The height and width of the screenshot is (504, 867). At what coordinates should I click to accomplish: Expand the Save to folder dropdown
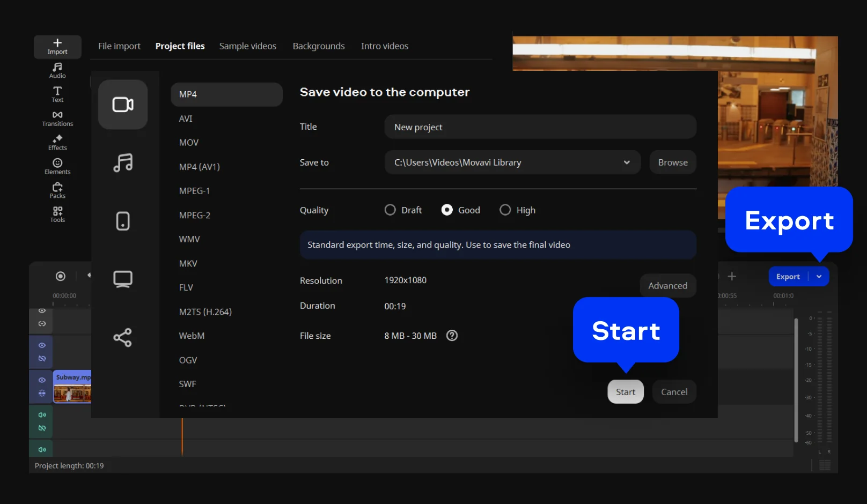pyautogui.click(x=627, y=162)
